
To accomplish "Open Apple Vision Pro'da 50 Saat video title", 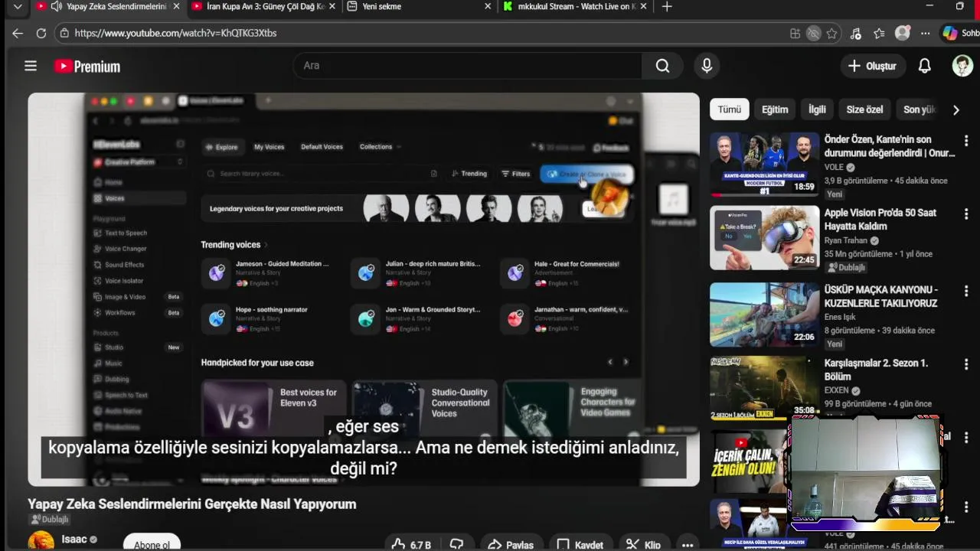I will click(x=880, y=220).
